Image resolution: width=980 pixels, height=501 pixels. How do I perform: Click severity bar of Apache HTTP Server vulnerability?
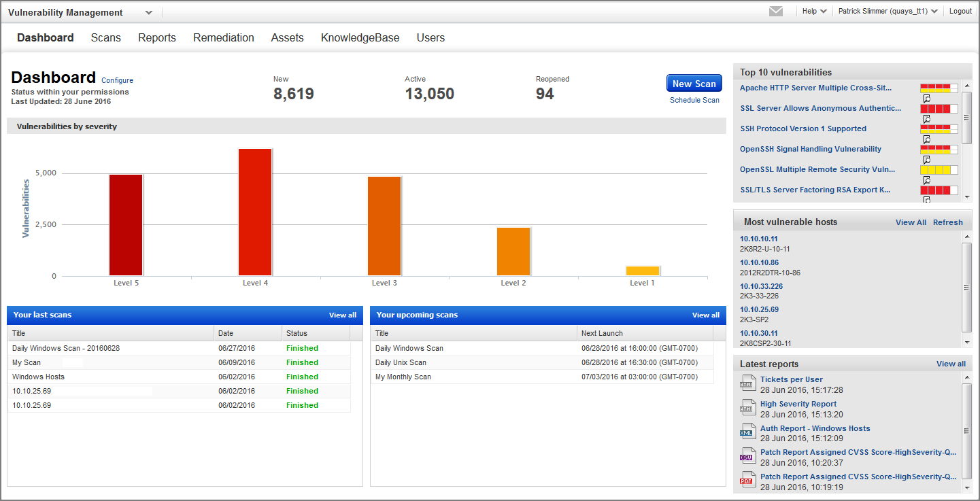tap(939, 88)
